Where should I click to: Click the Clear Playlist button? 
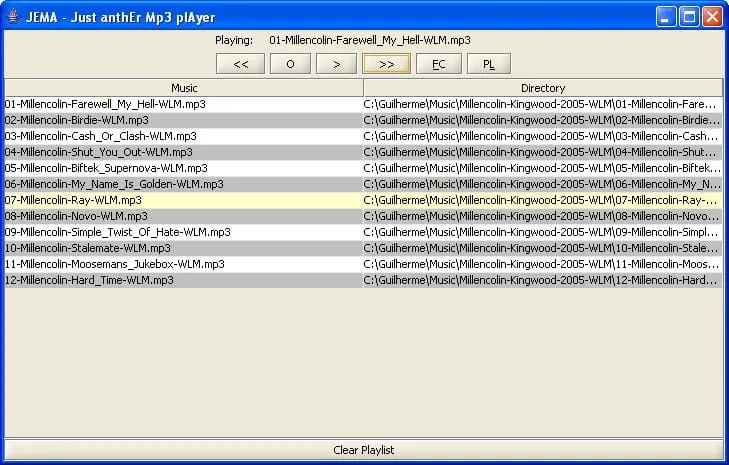point(364,450)
